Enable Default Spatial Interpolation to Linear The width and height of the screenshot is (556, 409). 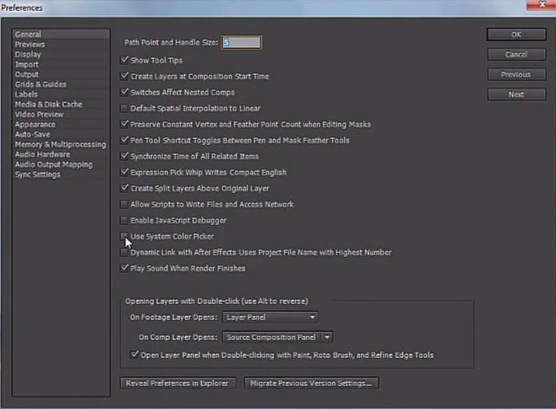pyautogui.click(x=124, y=108)
